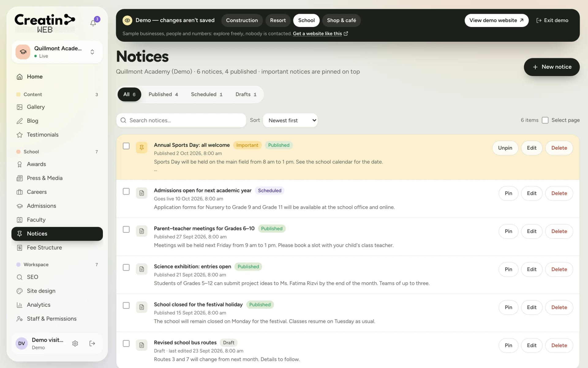Image resolution: width=588 pixels, height=368 pixels.
Task: Check the Science exhibition notice checkbox
Action: click(126, 267)
